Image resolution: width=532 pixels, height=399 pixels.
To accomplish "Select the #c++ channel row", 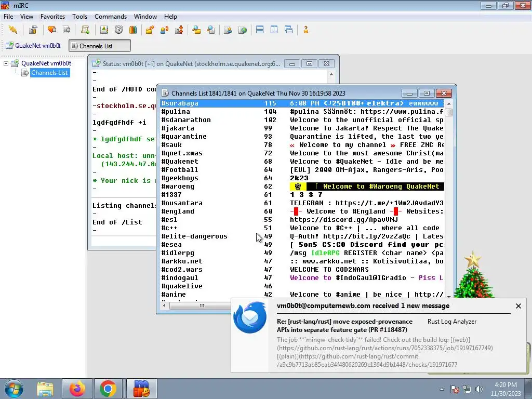I will pyautogui.click(x=302, y=228).
